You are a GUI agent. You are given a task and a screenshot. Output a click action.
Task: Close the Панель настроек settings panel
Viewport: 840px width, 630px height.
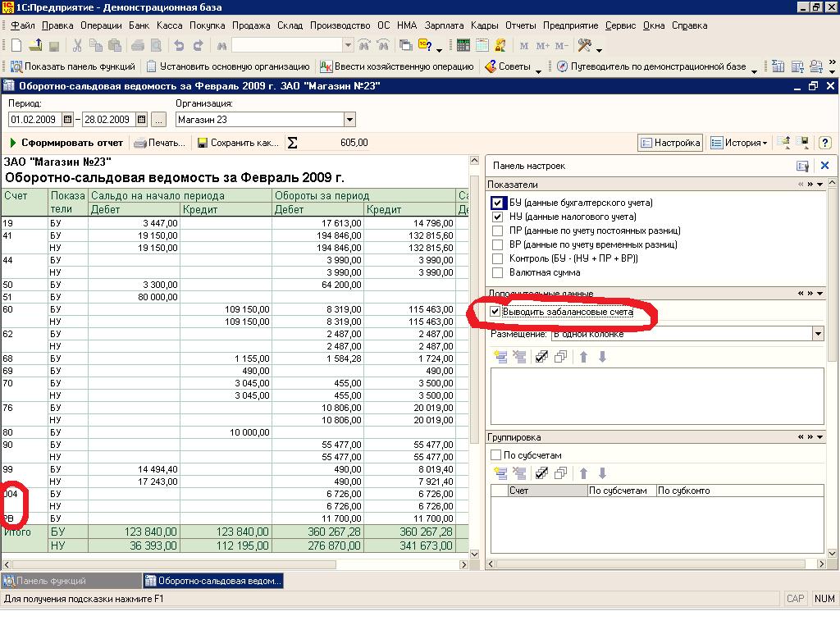(825, 166)
